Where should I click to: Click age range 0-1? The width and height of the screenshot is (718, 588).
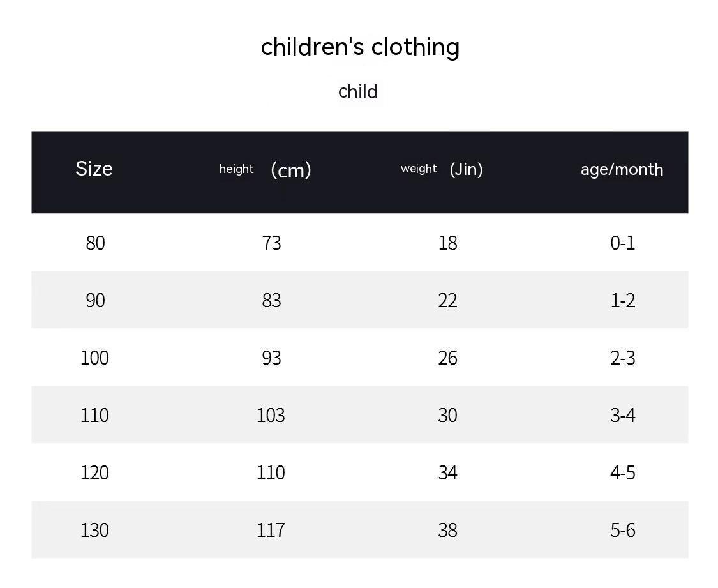(x=622, y=243)
